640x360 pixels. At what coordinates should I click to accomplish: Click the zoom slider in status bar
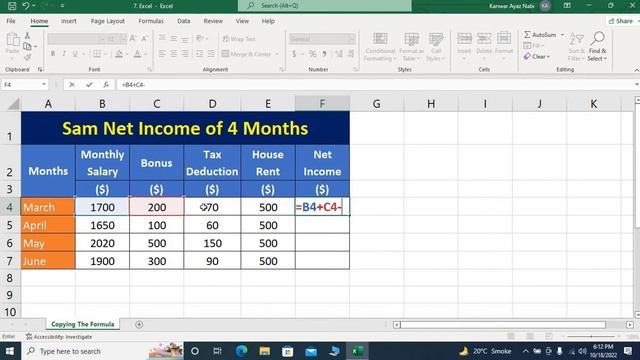[591, 336]
